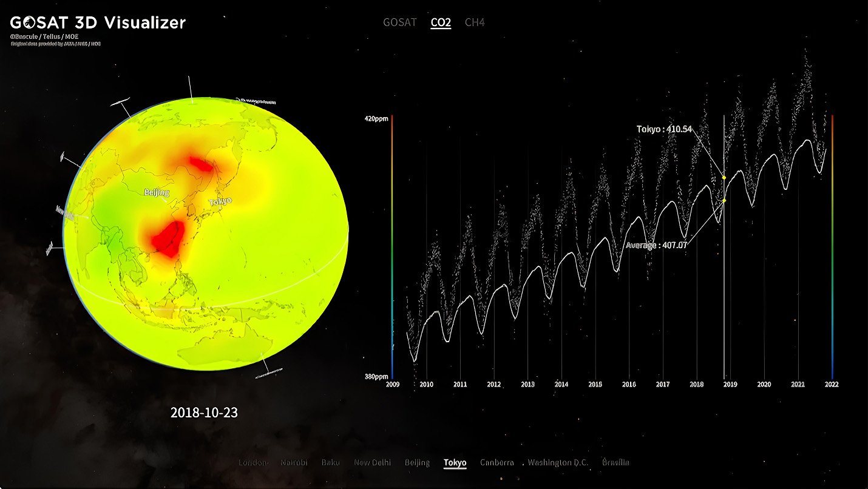Viewport: 868px width, 489px height.
Task: Click the 2018-10-23 date label
Action: pos(205,413)
